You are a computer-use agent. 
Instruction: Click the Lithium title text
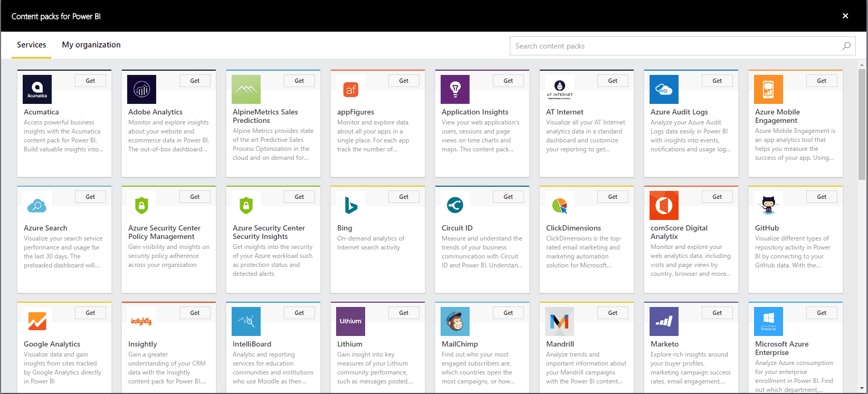point(350,344)
